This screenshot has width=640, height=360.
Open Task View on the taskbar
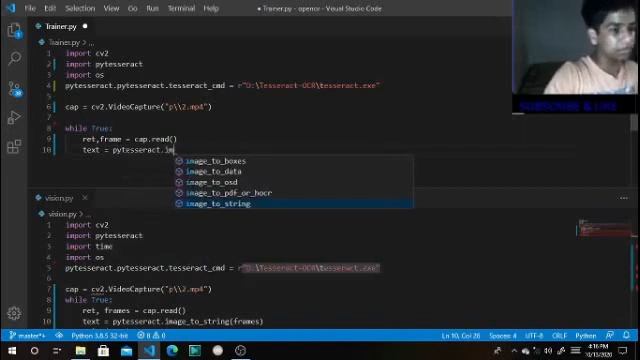[x=57, y=351]
